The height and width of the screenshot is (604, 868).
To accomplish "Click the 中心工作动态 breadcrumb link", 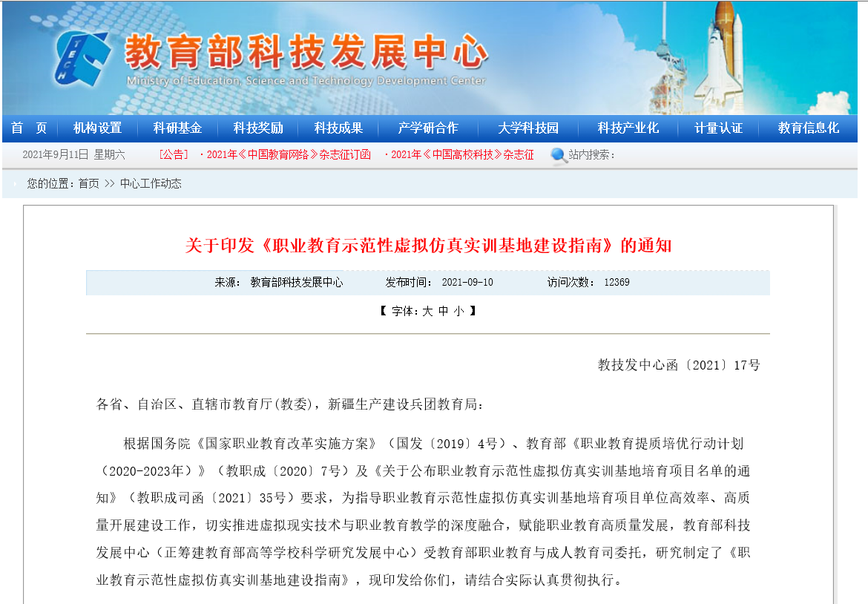I will click(x=151, y=183).
